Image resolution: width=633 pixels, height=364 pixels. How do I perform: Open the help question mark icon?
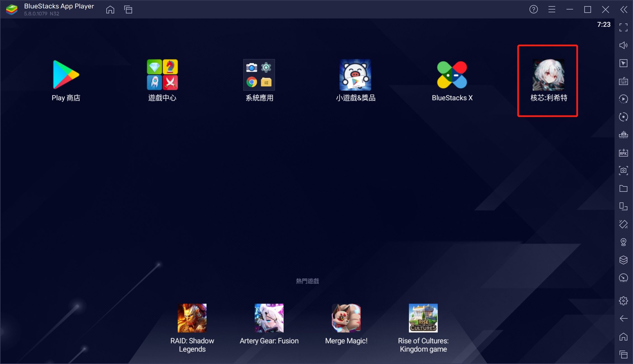[534, 10]
